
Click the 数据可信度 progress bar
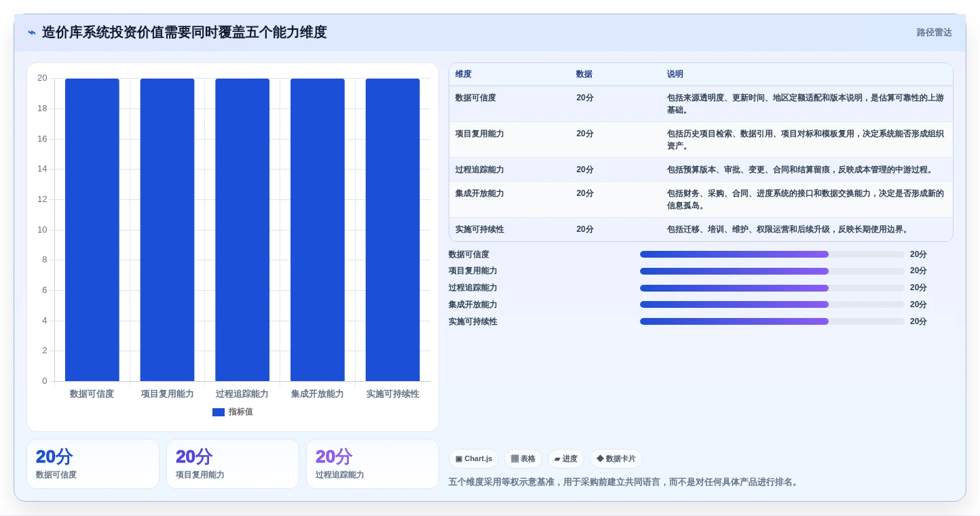[x=772, y=254]
